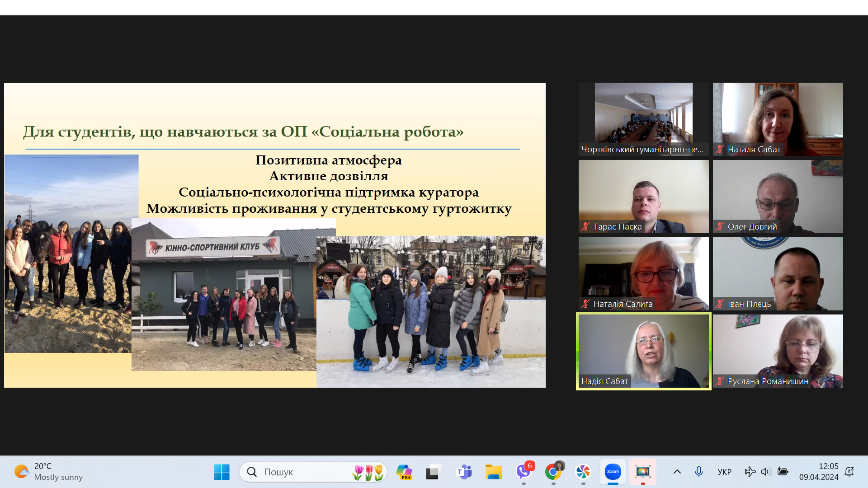Viewport: 868px width, 488px height.
Task: Toggle the microphone tray icon
Action: [698, 472]
